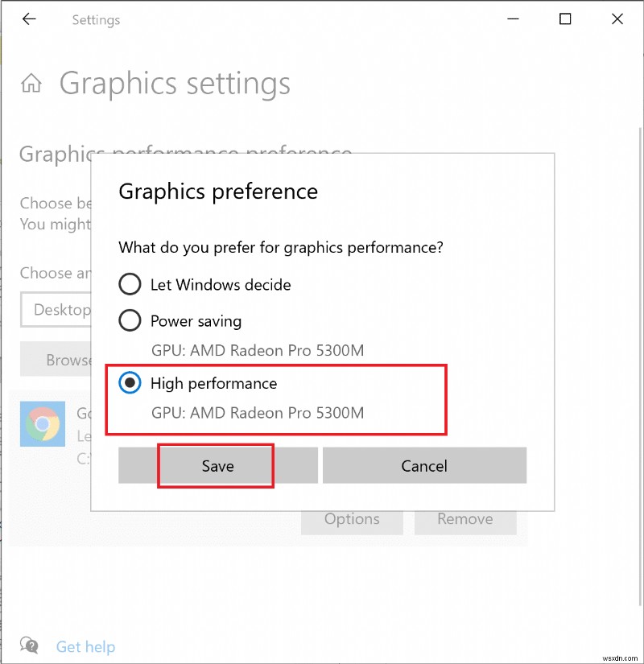644x664 pixels.
Task: Open the Get help link
Action: coord(85,646)
